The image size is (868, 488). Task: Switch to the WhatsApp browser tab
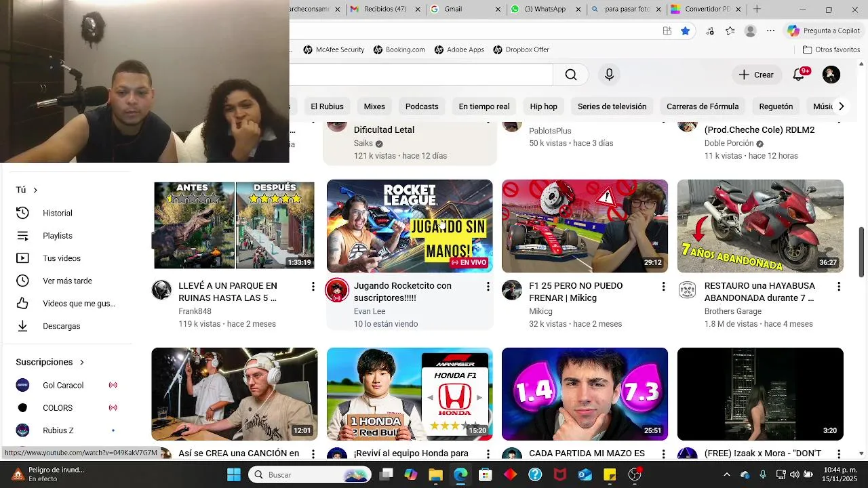[545, 9]
